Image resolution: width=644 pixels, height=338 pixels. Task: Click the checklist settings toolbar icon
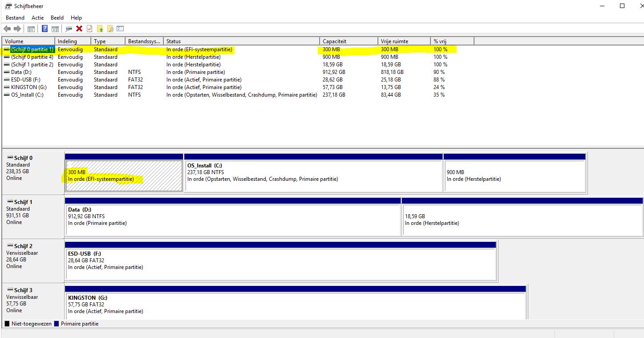(121, 29)
